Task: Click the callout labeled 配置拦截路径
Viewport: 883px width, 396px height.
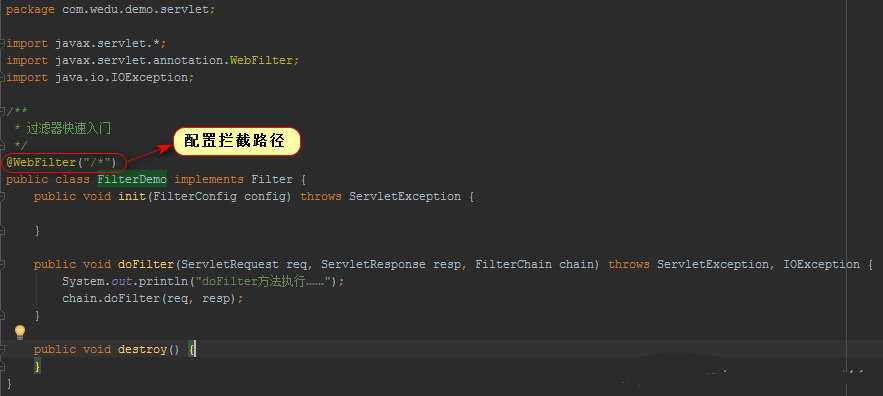Action: [x=237, y=142]
